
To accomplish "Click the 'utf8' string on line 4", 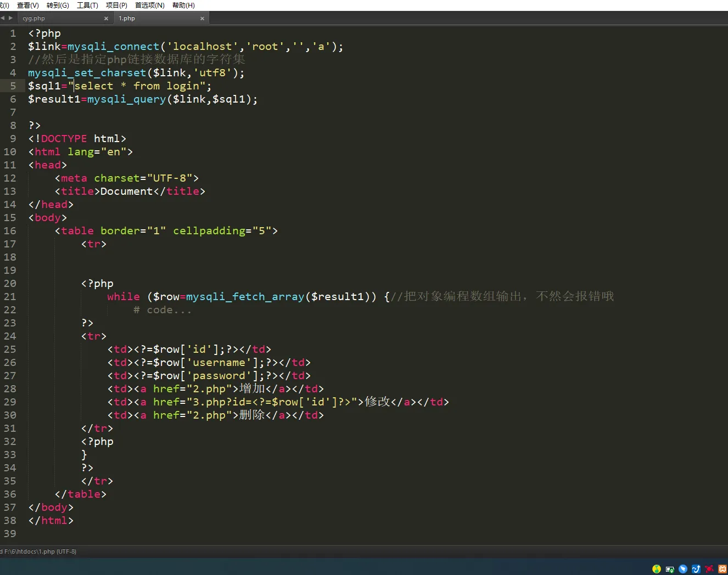I will 212,73.
